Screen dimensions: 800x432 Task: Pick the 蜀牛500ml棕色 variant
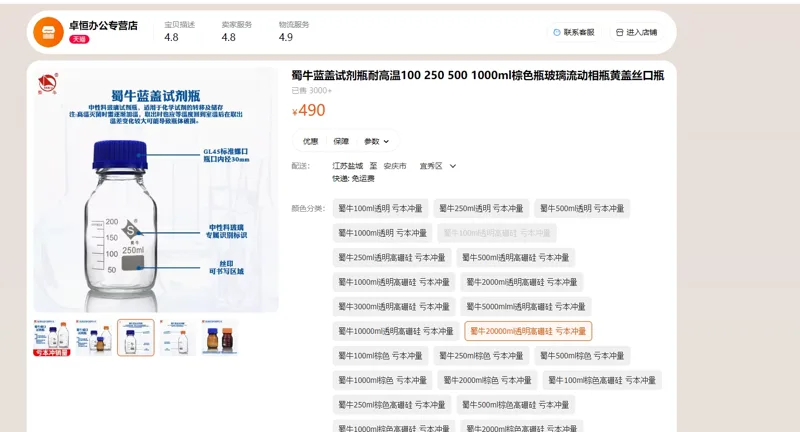coord(582,355)
